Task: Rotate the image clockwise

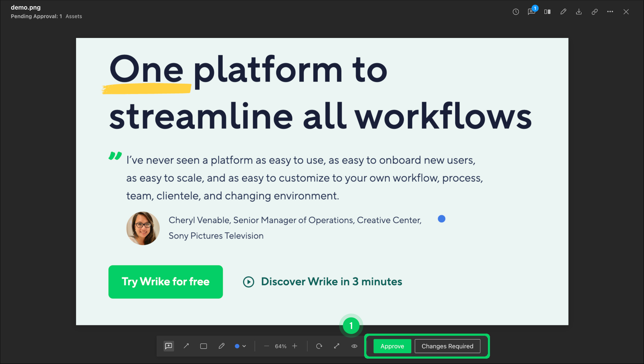Action: click(319, 346)
